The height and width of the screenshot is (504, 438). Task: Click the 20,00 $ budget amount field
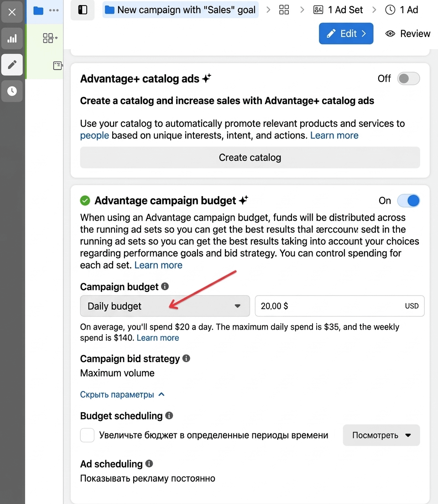click(x=328, y=306)
